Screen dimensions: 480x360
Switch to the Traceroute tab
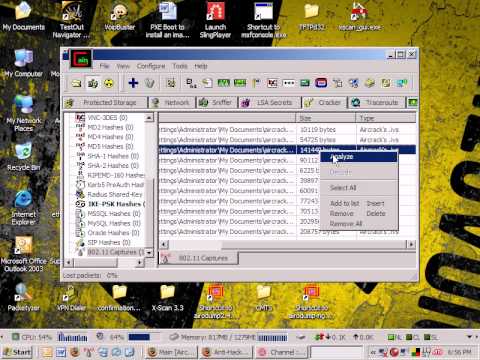[376, 103]
